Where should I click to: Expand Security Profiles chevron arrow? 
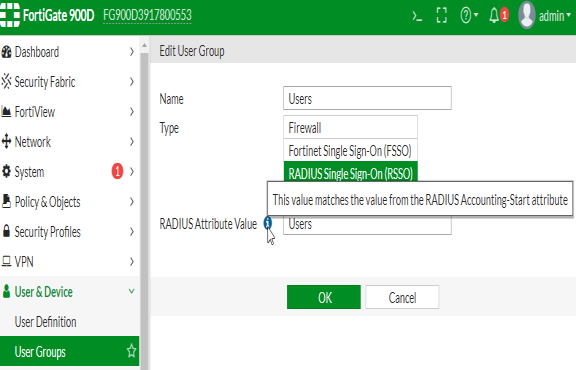point(132,232)
